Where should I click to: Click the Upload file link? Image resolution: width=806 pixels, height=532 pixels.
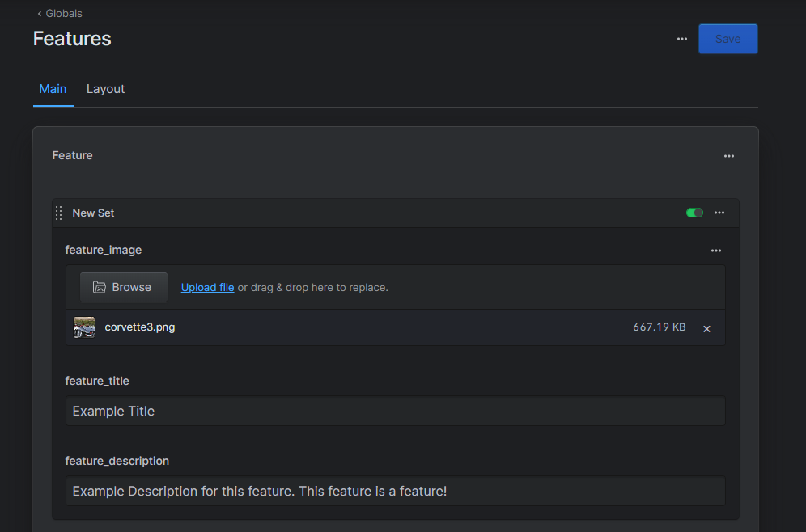pos(207,287)
